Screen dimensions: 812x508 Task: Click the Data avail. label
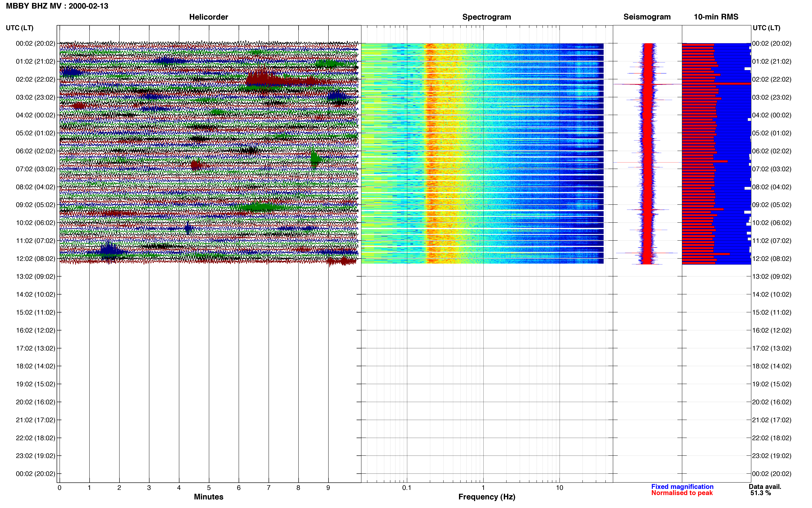[x=765, y=486]
